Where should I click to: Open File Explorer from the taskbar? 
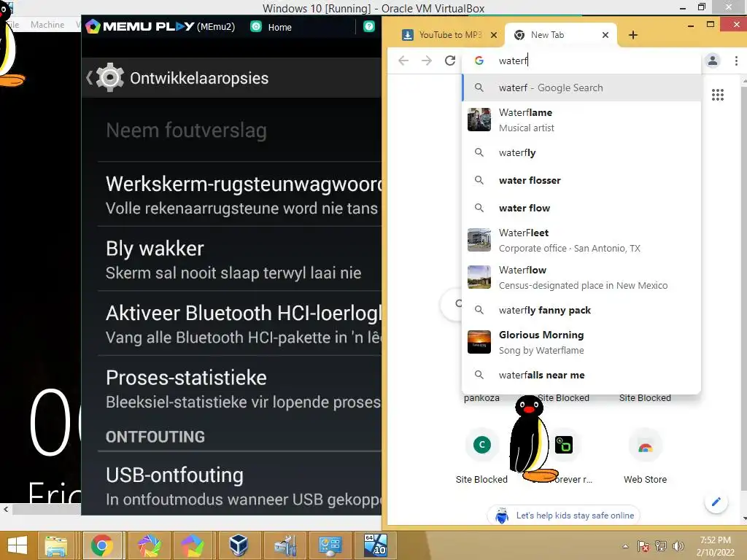point(56,545)
